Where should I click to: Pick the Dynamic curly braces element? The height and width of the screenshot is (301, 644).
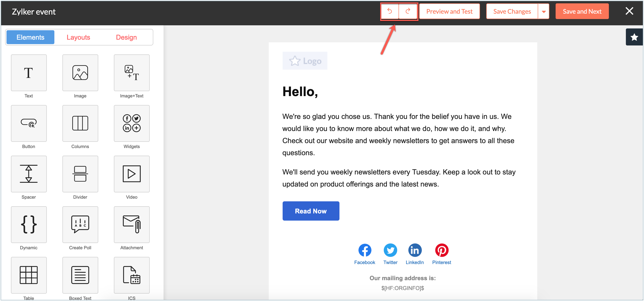(x=29, y=224)
